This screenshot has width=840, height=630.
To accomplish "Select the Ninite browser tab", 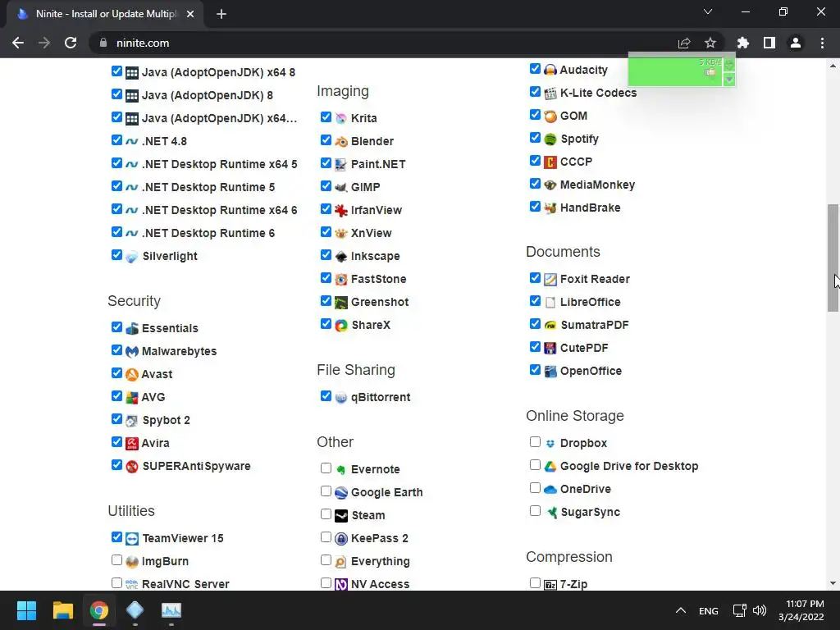I will (105, 14).
